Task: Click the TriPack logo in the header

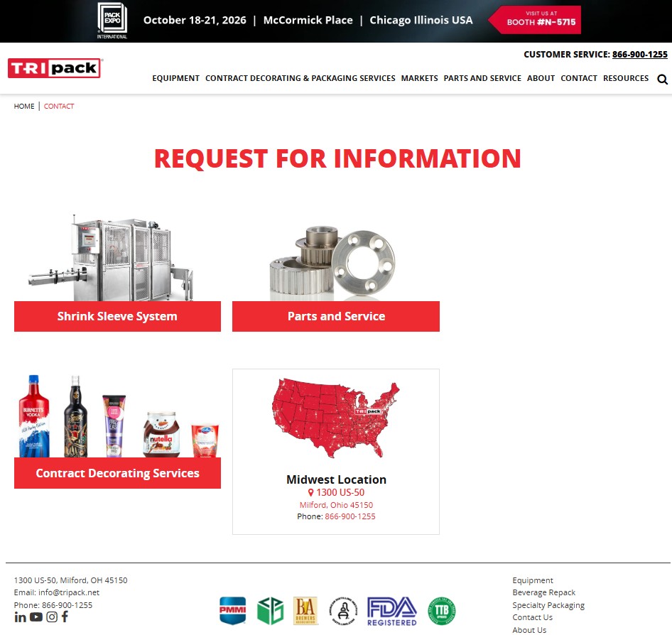Action: (x=55, y=68)
